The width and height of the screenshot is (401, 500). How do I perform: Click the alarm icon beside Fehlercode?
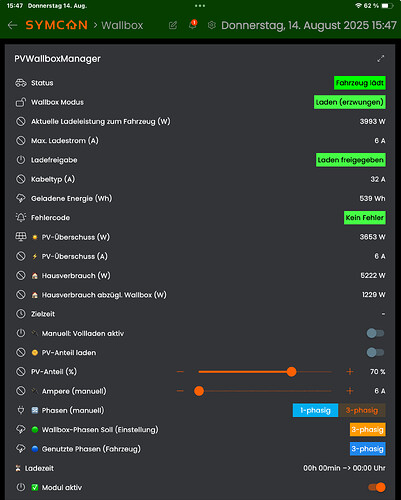tap(21, 218)
